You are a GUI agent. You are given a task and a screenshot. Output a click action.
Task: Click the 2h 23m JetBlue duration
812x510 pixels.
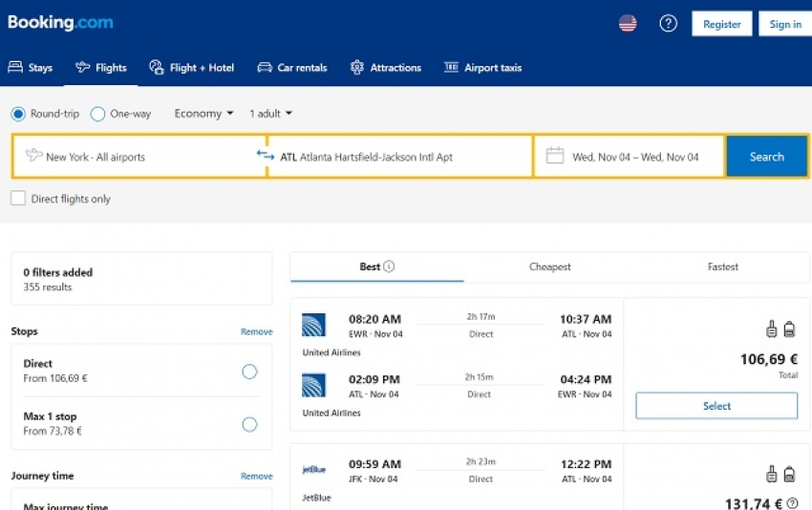[x=481, y=461]
